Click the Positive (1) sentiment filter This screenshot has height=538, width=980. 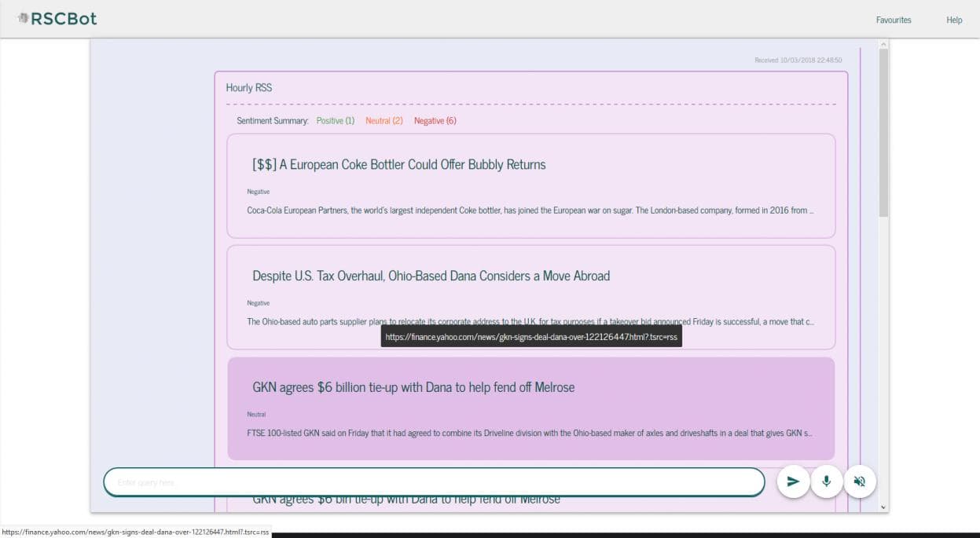(336, 121)
